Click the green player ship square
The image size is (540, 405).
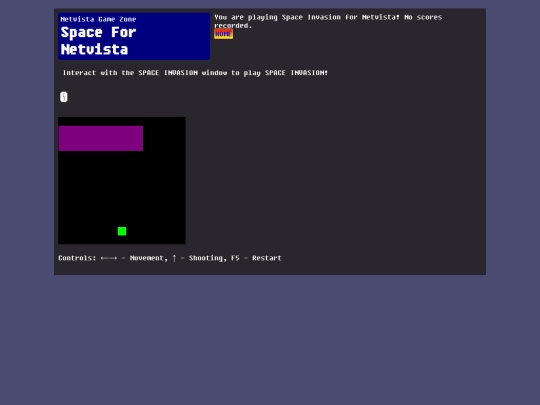click(122, 231)
